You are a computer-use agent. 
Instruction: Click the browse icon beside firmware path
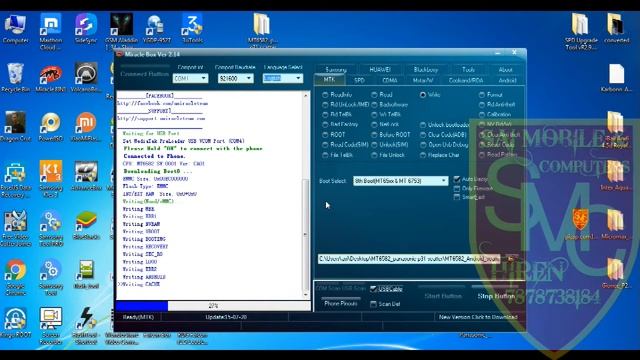511,259
